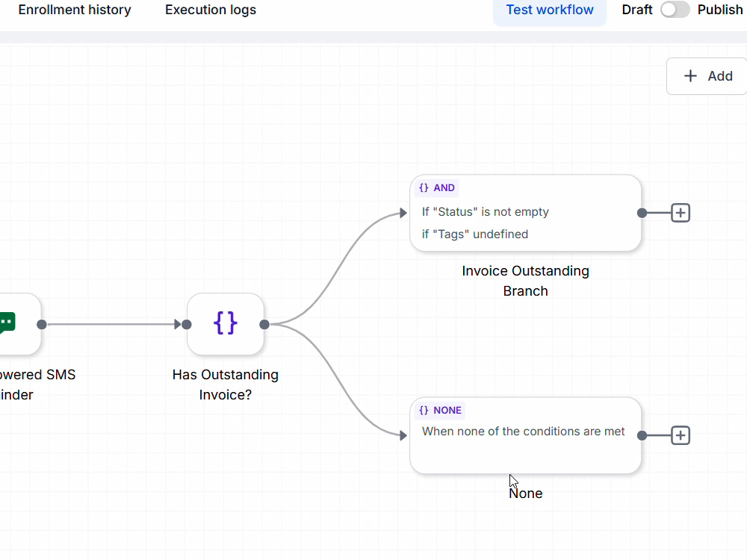Select the AND condition branch card
747x560 pixels.
(x=525, y=213)
